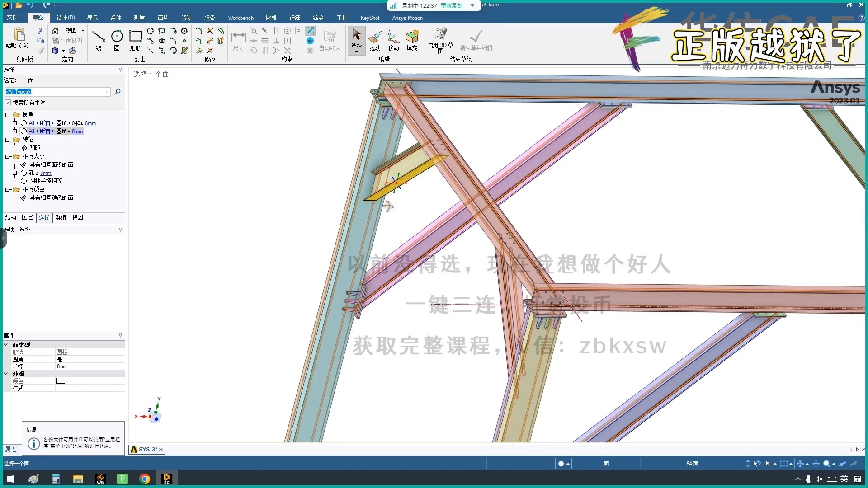This screenshot has height=488, width=868.
Task: Collapse the 相同大小 folder node
Action: 8,156
